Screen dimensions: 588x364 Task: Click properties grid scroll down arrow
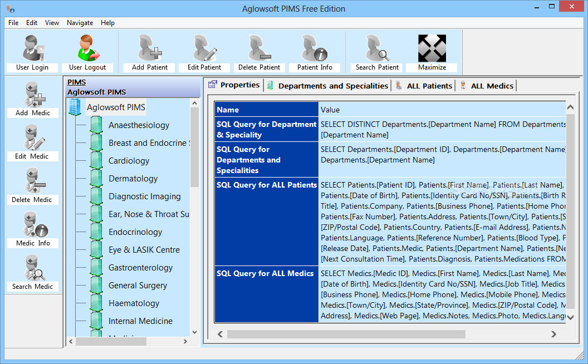(x=570, y=317)
